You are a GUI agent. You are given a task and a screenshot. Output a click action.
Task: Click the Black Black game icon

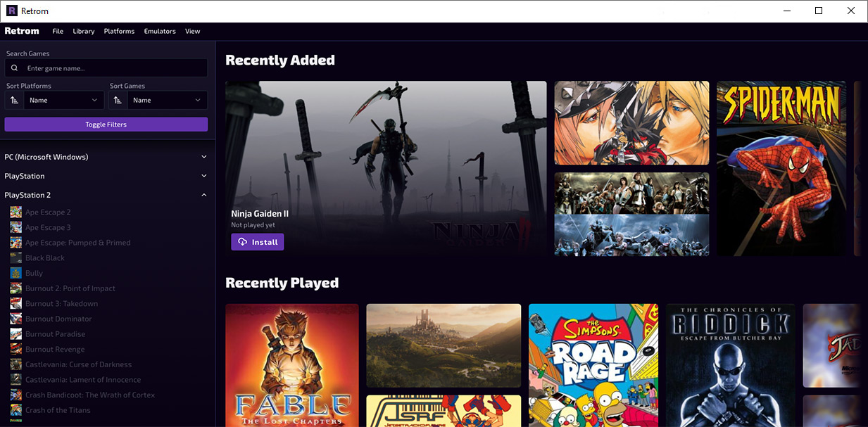pos(15,257)
